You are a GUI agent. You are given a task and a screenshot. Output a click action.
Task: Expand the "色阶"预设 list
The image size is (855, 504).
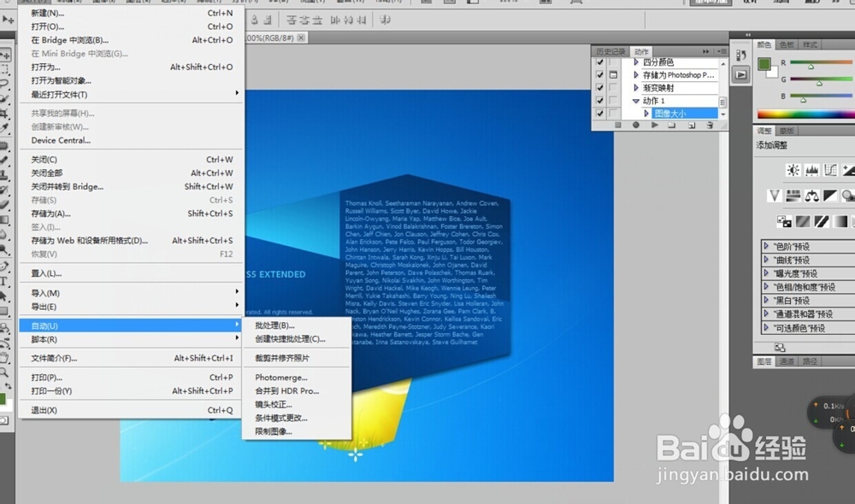(x=765, y=246)
